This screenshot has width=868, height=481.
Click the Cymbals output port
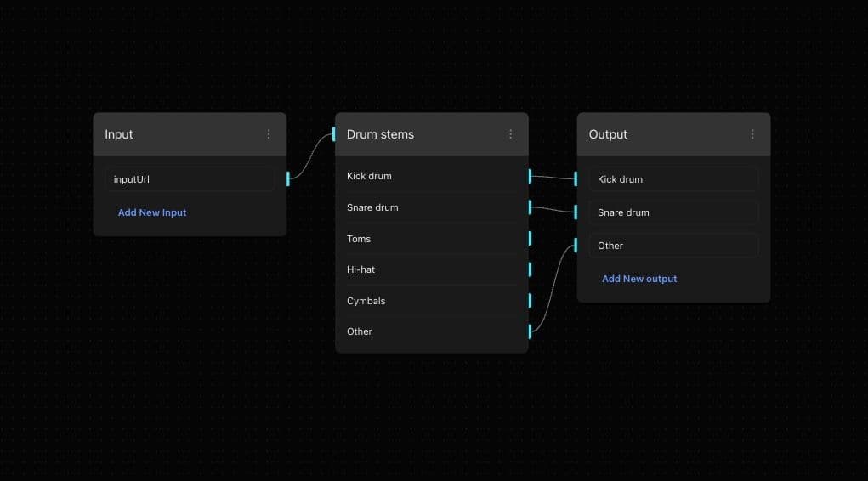(530, 301)
